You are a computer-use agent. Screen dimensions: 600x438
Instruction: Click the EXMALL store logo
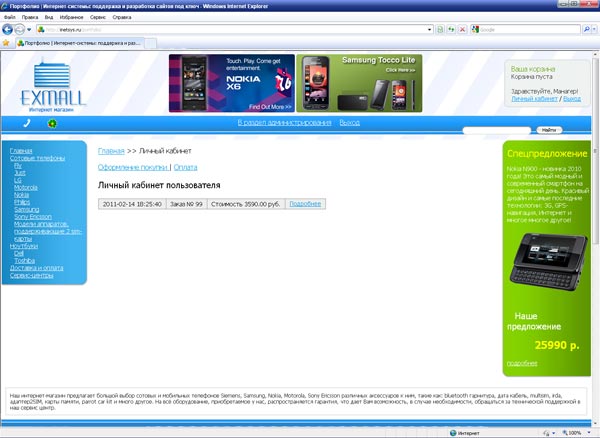(52, 86)
